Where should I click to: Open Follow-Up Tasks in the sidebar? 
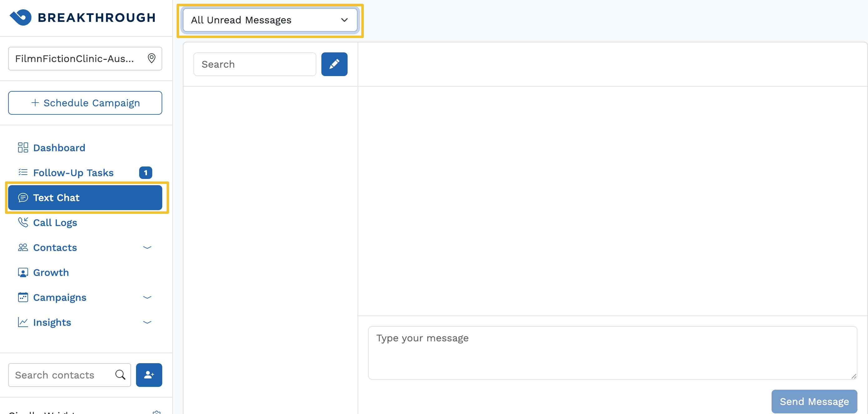point(73,173)
